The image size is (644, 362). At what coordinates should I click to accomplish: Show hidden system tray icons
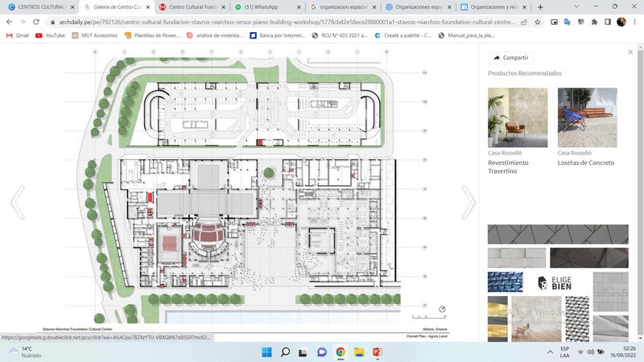tap(550, 352)
